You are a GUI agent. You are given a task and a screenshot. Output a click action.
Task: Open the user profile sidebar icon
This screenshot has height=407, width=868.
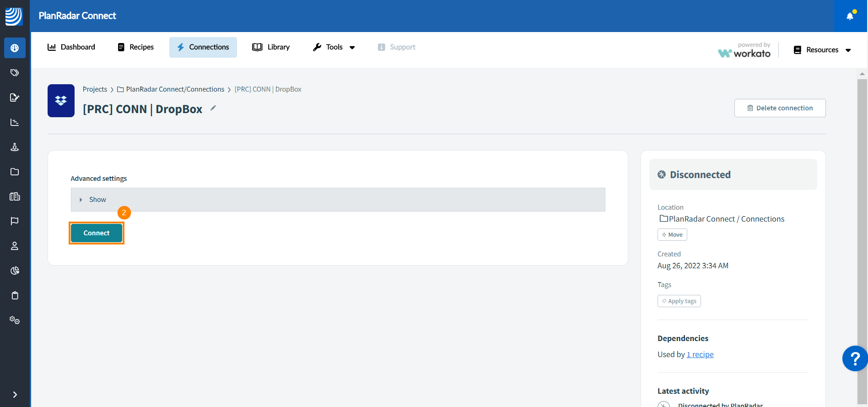click(x=15, y=246)
